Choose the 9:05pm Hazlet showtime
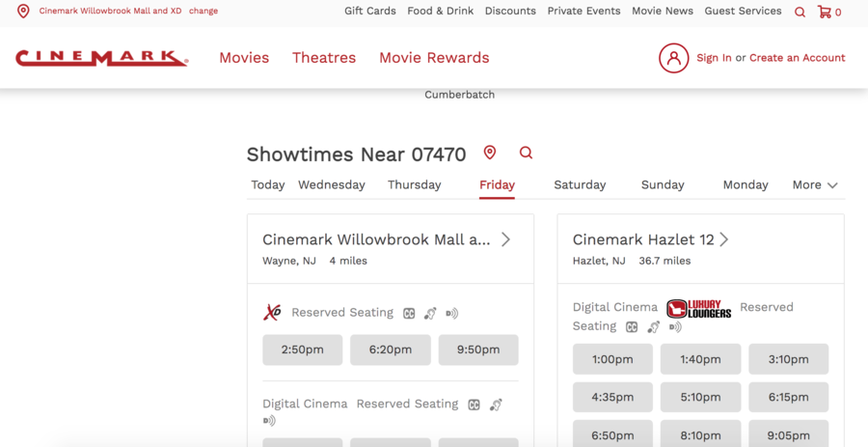Image resolution: width=868 pixels, height=447 pixels. [x=788, y=434]
